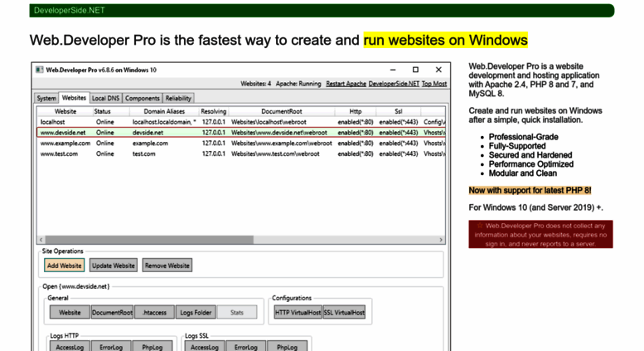This screenshot has width=644, height=351.
Task: Click the Web.Developer Pro app icon in title bar
Action: (40, 70)
